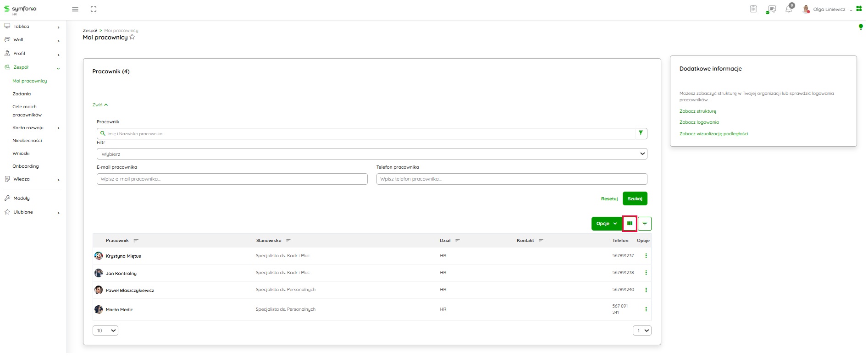Click the filter lines icon button
Viewport: 868px width, 358px height.
coord(645,224)
